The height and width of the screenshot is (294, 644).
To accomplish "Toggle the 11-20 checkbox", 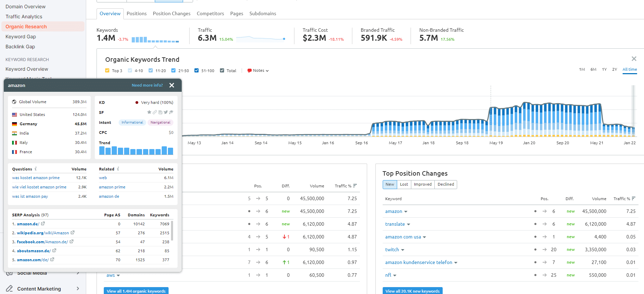I will tap(151, 70).
